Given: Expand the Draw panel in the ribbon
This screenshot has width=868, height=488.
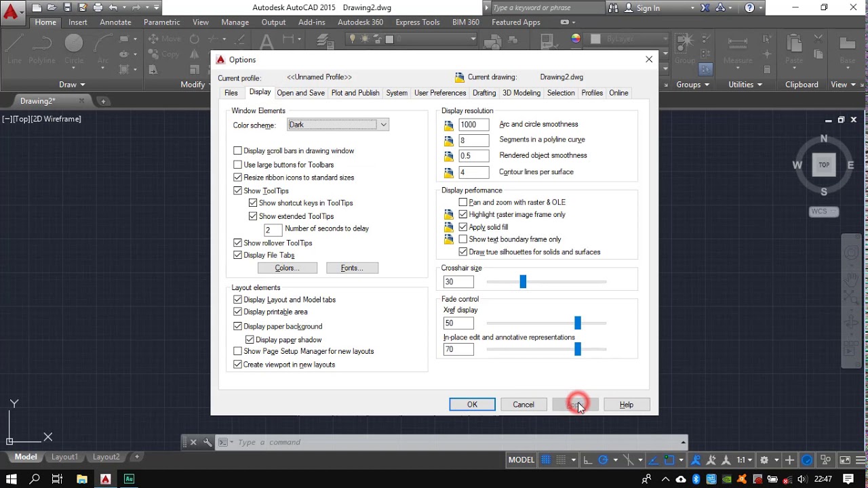Looking at the screenshot, I should [72, 85].
